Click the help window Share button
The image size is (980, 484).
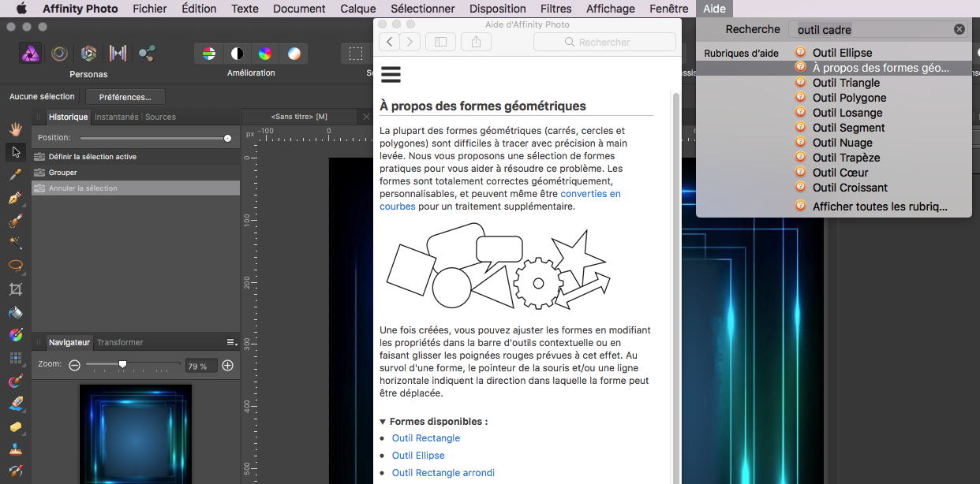click(x=476, y=42)
